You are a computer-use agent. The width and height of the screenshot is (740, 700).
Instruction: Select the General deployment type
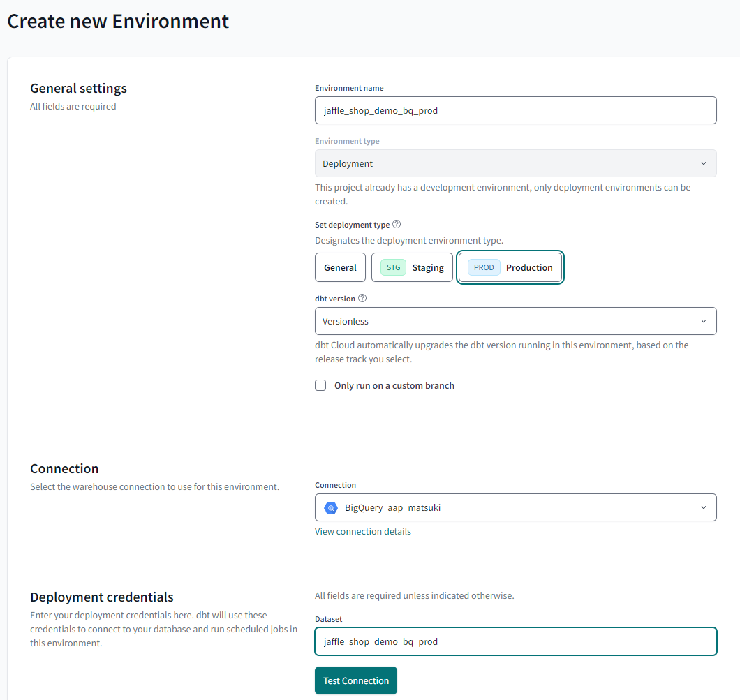pos(340,267)
